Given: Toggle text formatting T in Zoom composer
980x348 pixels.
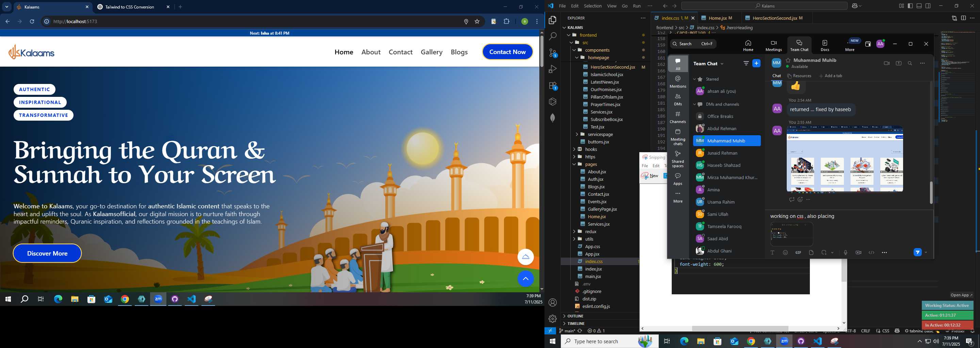Looking at the screenshot, I should (x=772, y=253).
